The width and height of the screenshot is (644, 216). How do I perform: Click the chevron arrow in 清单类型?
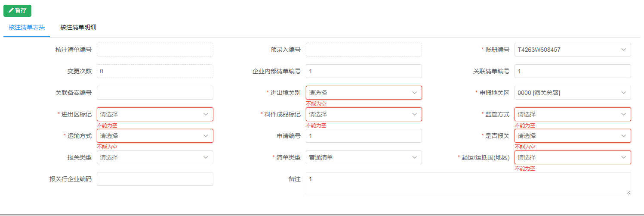[415, 157]
